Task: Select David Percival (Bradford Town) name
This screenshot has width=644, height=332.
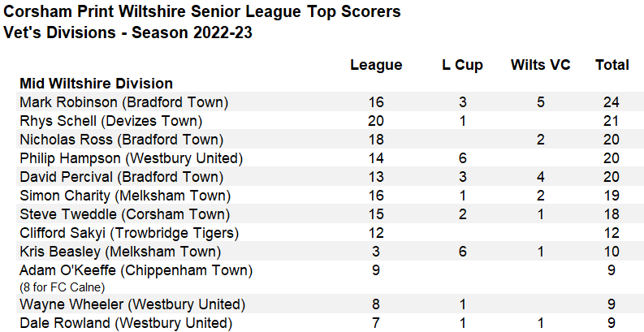Action: click(x=122, y=177)
